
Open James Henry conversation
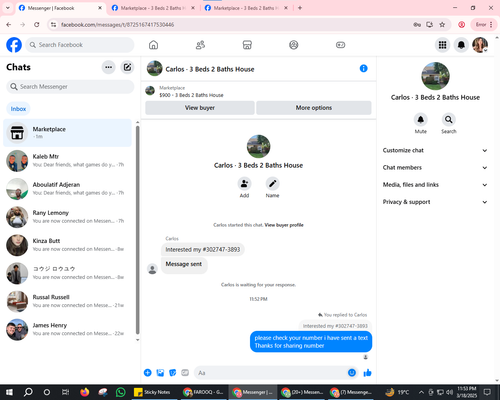(x=68, y=329)
